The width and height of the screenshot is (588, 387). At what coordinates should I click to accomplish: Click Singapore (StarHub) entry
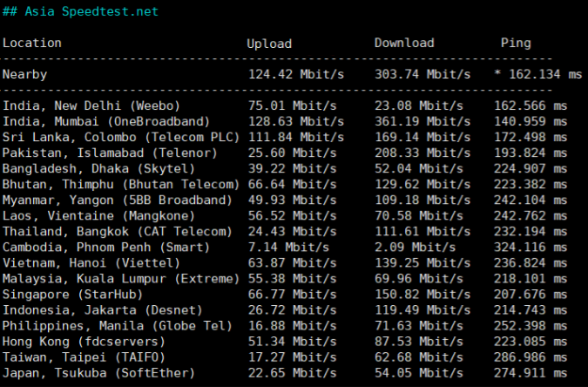(x=73, y=295)
